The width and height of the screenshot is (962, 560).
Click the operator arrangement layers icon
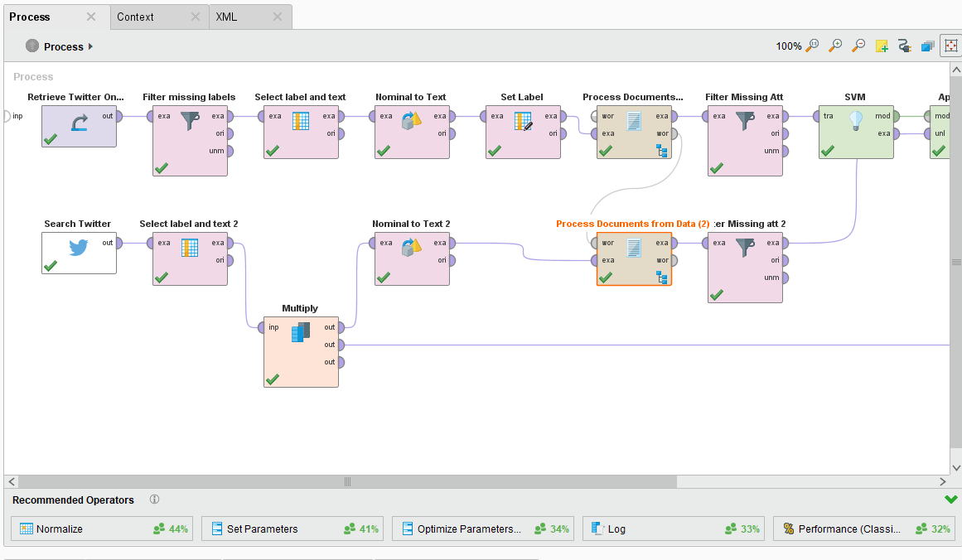pos(928,46)
